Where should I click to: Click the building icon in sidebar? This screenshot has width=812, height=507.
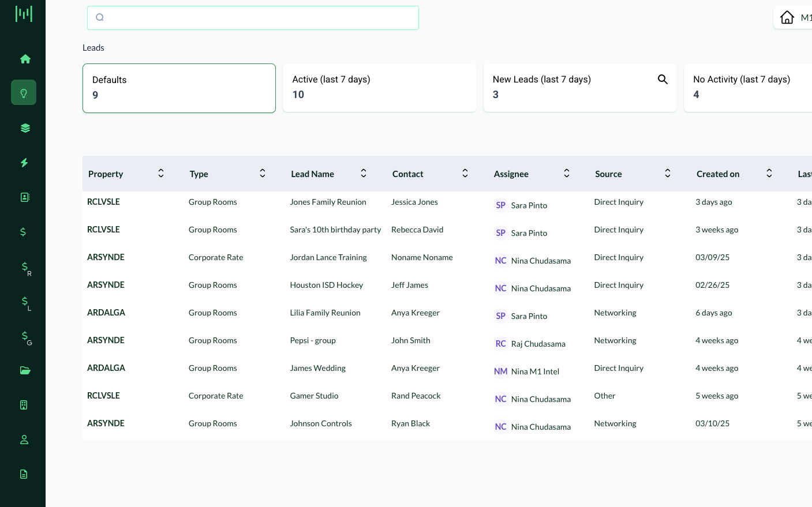coord(24,405)
